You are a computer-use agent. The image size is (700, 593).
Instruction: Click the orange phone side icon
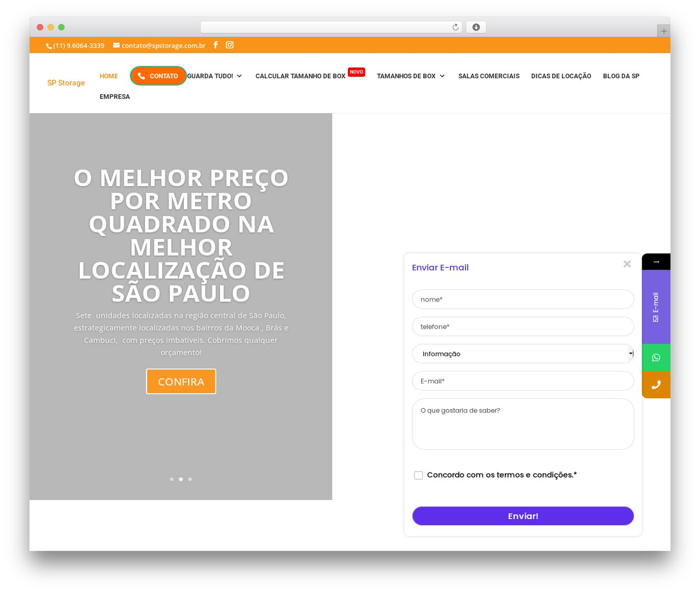[x=656, y=385]
